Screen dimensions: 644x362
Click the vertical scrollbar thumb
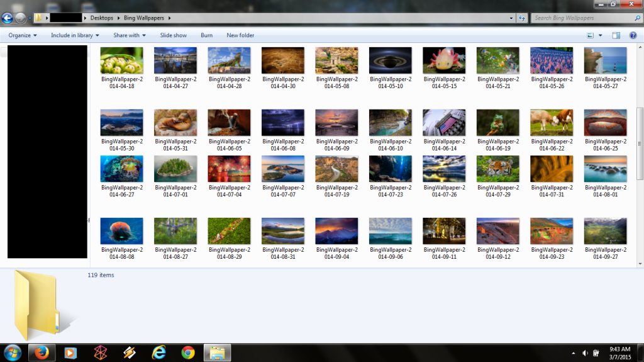(640, 144)
